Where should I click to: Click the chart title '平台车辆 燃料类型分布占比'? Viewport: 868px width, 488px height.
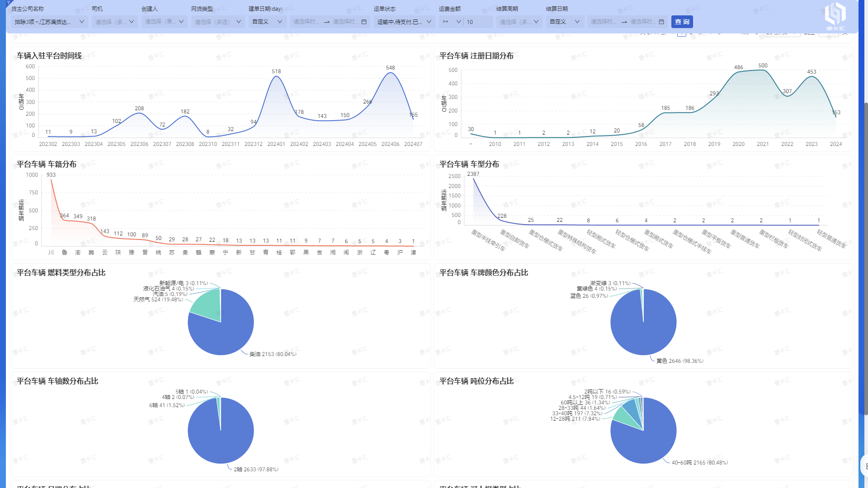point(61,272)
